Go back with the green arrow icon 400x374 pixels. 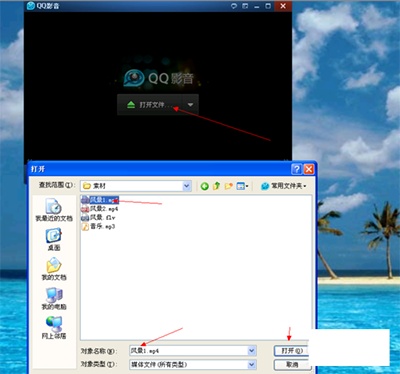pos(205,186)
